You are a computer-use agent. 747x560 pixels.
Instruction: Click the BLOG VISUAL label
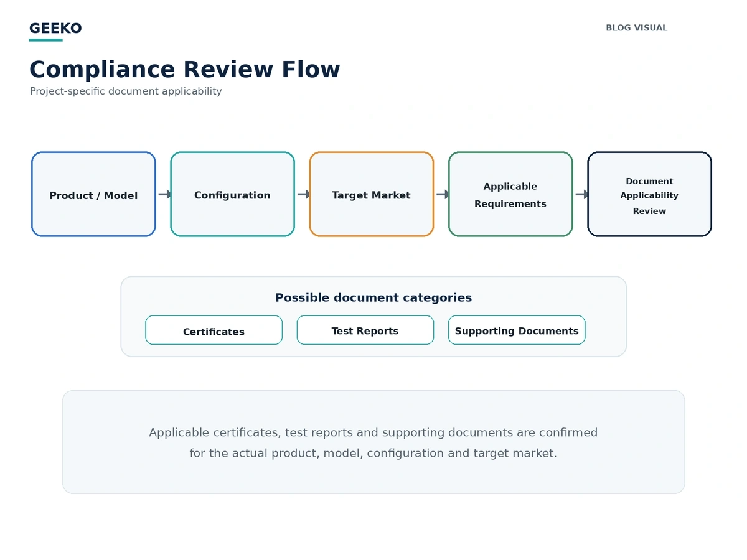(x=636, y=28)
